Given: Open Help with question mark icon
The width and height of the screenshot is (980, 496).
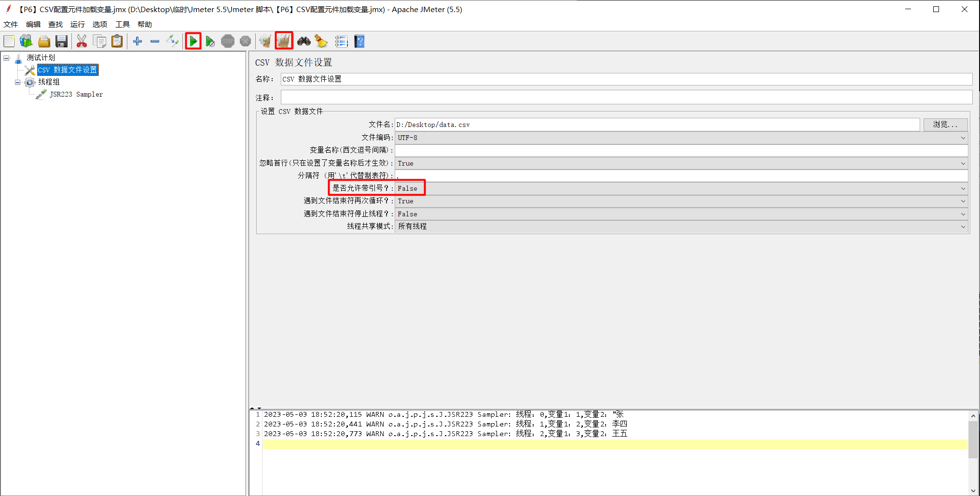Looking at the screenshot, I should coord(359,42).
